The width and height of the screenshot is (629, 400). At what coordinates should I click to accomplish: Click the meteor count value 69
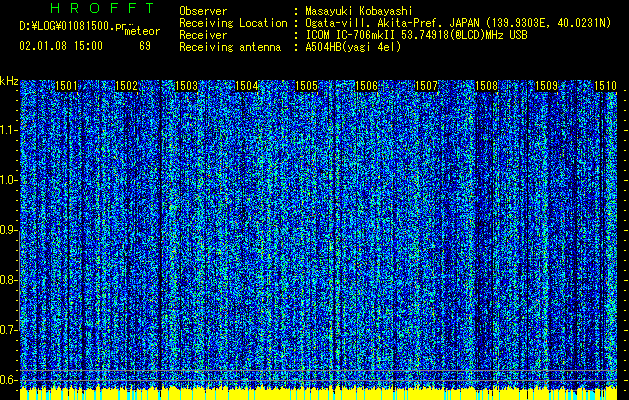tap(145, 46)
